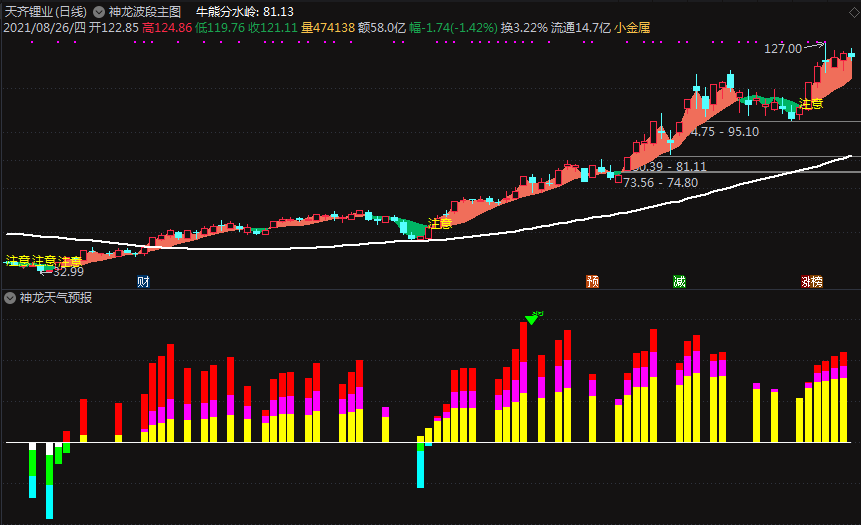Open the 神龙波段主图 indicator dropdown arrow
This screenshot has width=861, height=525.
click(x=99, y=12)
